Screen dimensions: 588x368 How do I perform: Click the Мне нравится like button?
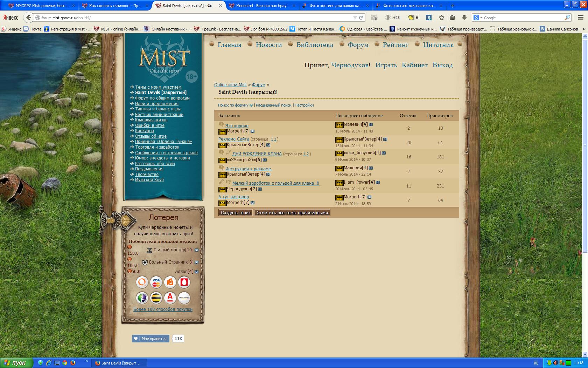tap(151, 339)
